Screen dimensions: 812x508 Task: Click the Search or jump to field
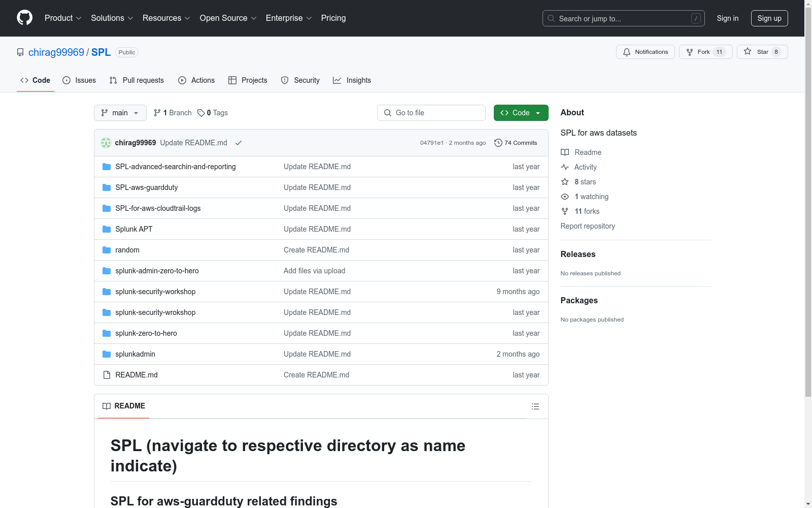(624, 18)
